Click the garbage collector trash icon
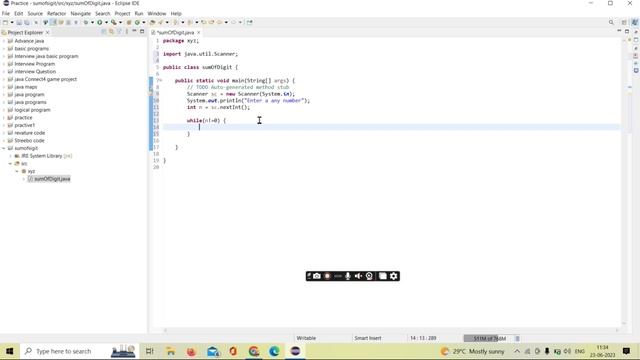This screenshot has width=640, height=360. (518, 338)
